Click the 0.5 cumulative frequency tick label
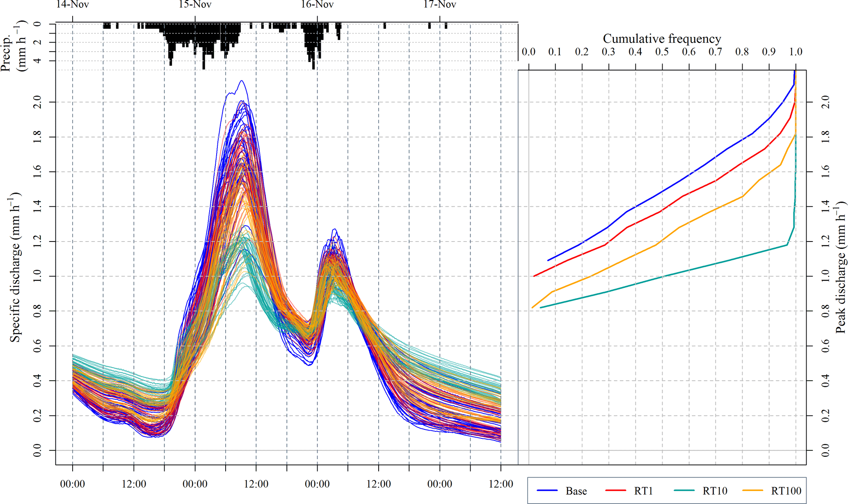This screenshot has height=504, width=848. (x=662, y=52)
